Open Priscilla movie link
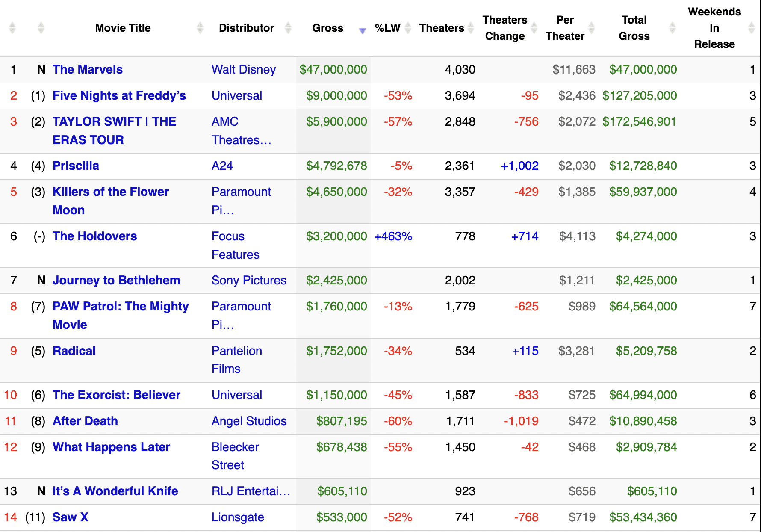Viewport: 761px width, 532px height. [x=76, y=166]
